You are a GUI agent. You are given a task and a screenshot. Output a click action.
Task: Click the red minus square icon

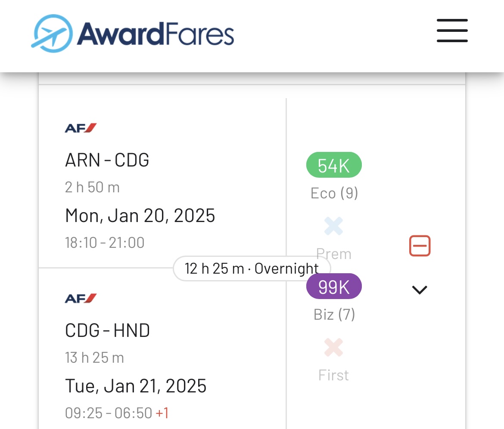tap(420, 246)
